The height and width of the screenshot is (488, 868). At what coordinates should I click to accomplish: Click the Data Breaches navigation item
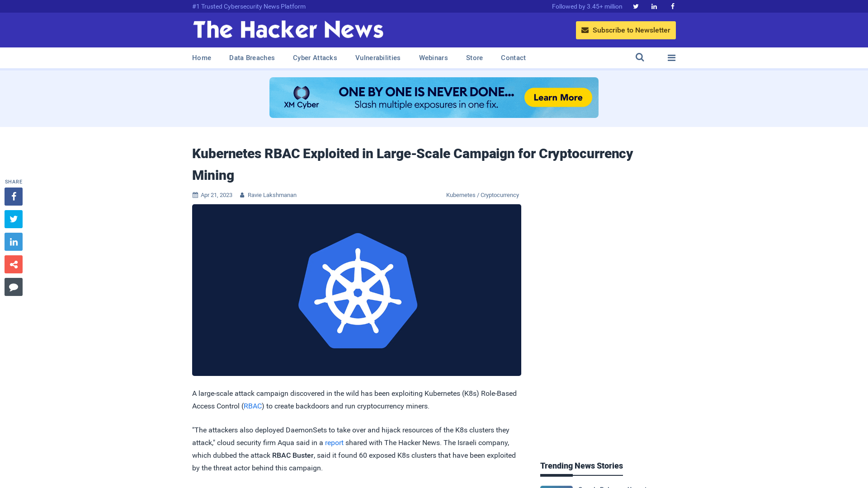(251, 58)
